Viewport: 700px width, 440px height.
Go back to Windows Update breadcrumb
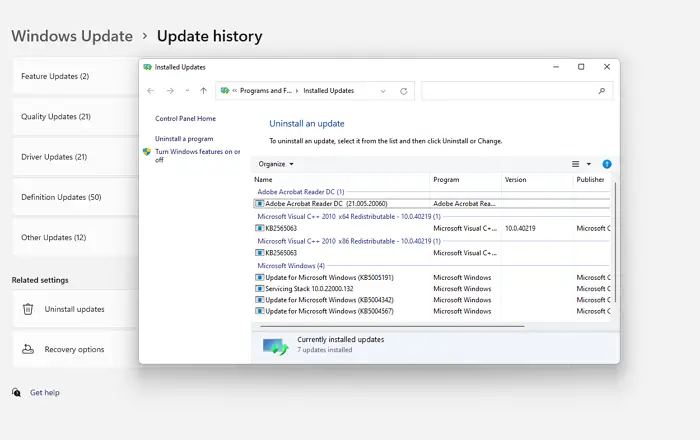click(x=72, y=36)
